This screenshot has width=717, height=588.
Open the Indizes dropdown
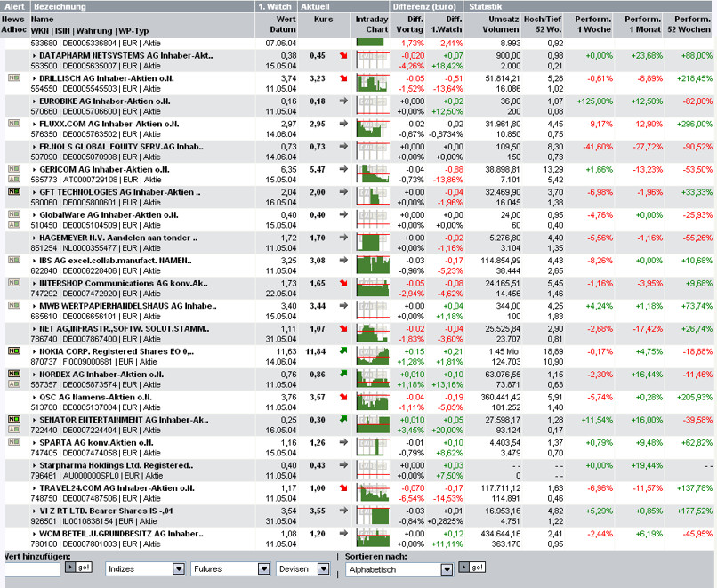click(x=145, y=568)
